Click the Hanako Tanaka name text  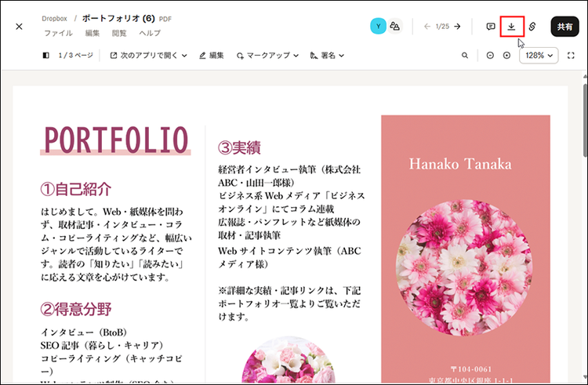tap(460, 164)
